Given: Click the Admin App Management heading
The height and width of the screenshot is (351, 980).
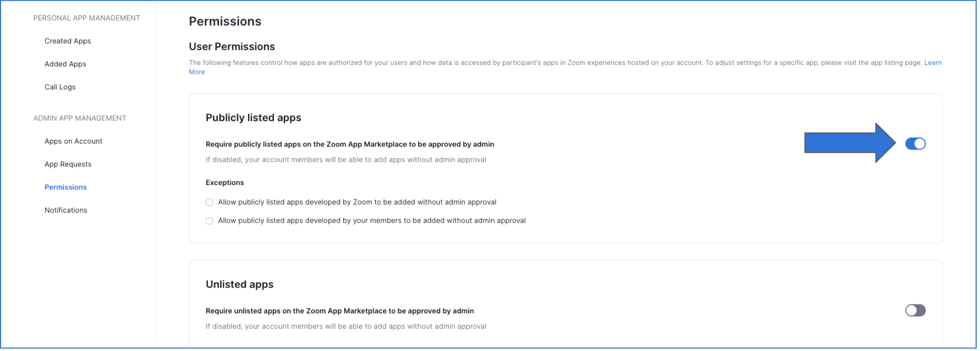Looking at the screenshot, I should (x=80, y=118).
